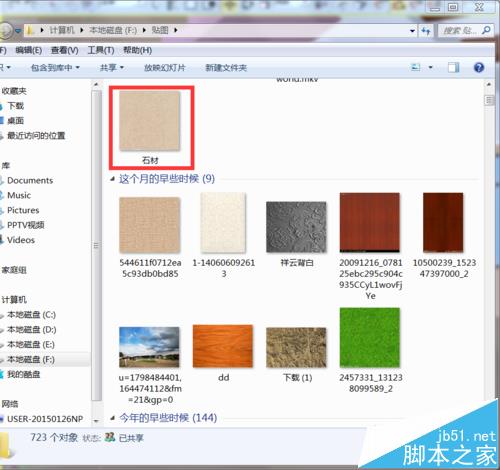Image resolution: width=500 pixels, height=470 pixels.
Task: Click the back navigation button
Action: click(x=6, y=31)
